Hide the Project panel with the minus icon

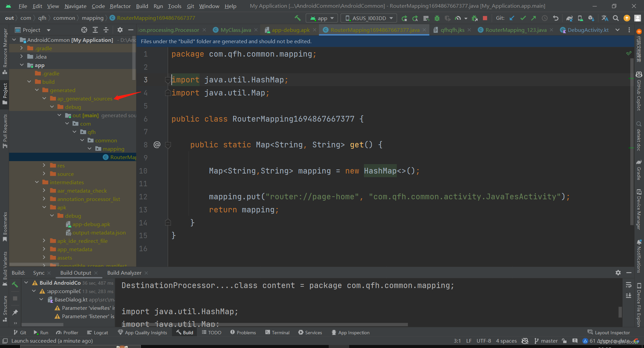131,30
